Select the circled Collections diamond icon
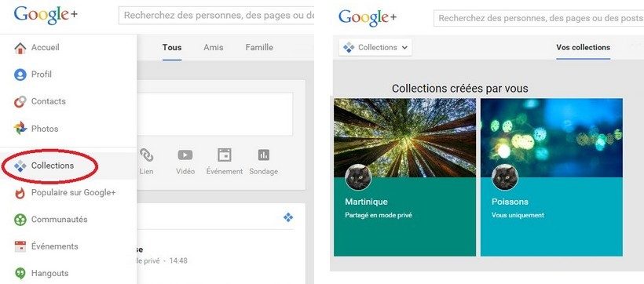The image size is (644, 284). click(20, 166)
